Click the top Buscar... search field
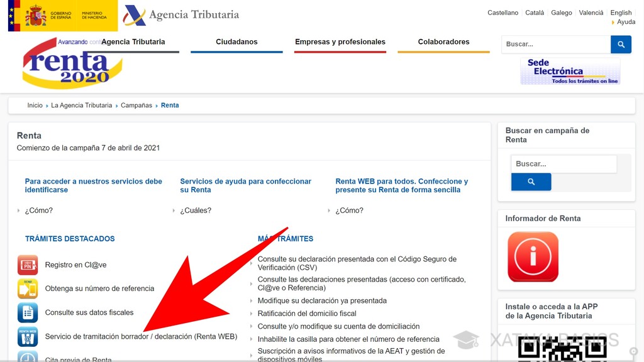Viewport: 644px width, 362px height. tap(556, 45)
